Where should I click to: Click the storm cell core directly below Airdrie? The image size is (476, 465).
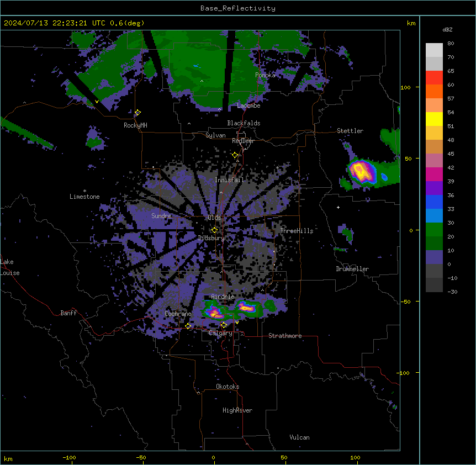point(215,313)
